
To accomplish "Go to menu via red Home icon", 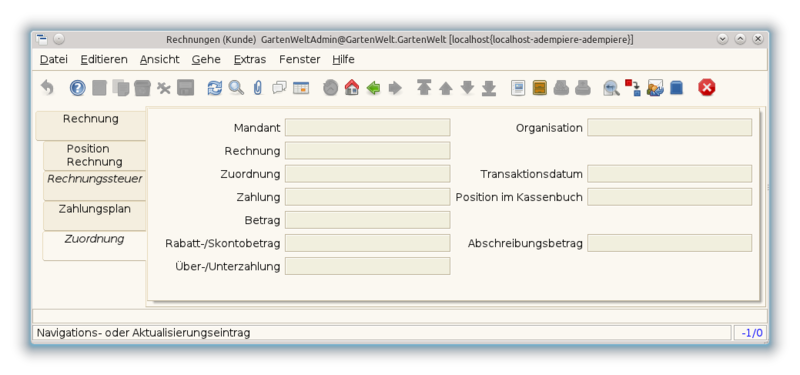I will tap(352, 88).
